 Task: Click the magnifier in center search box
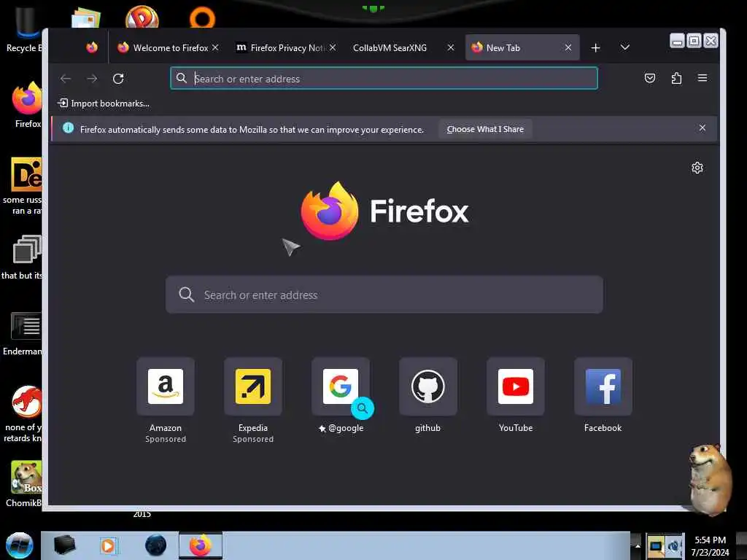pyautogui.click(x=186, y=295)
